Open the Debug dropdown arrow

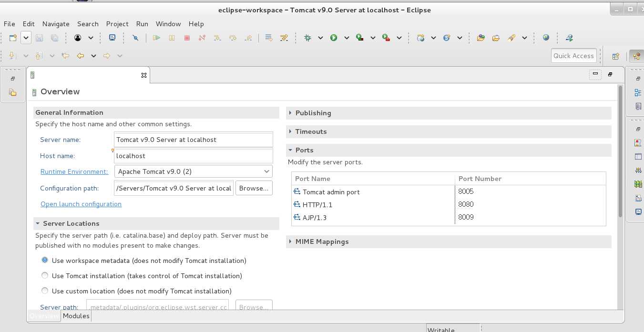320,38
